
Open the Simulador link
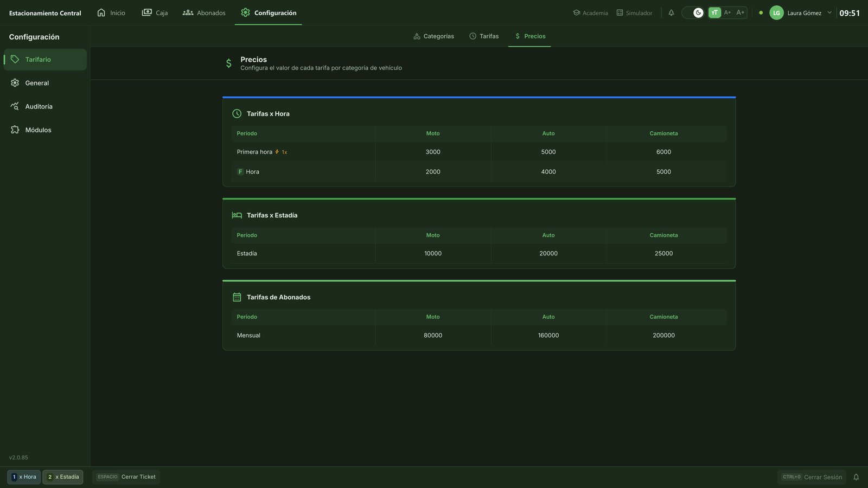(x=634, y=12)
